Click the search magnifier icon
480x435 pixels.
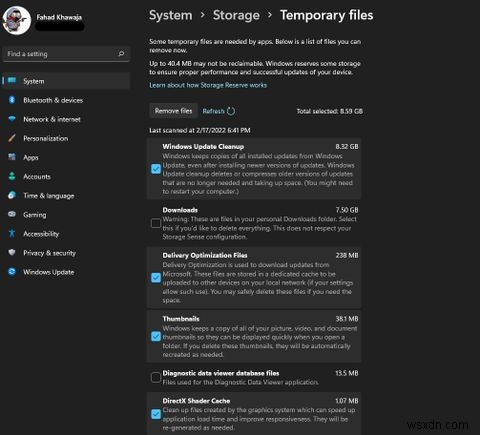pos(121,53)
